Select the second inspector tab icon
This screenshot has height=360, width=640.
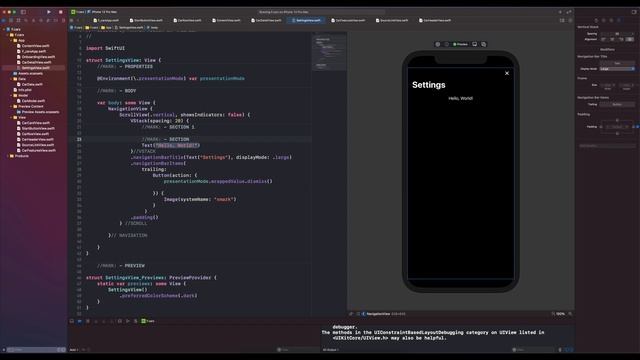tap(604, 20)
